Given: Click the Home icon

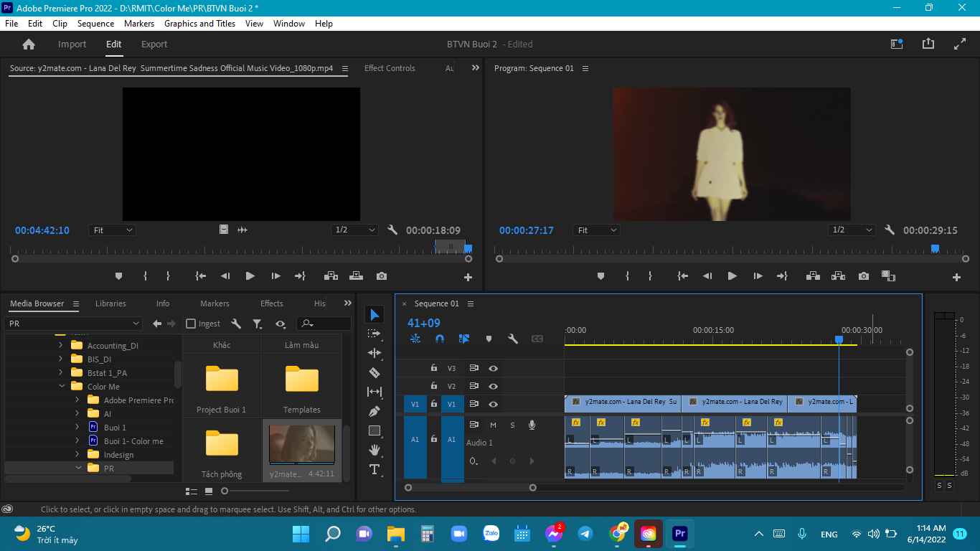Looking at the screenshot, I should click(29, 44).
